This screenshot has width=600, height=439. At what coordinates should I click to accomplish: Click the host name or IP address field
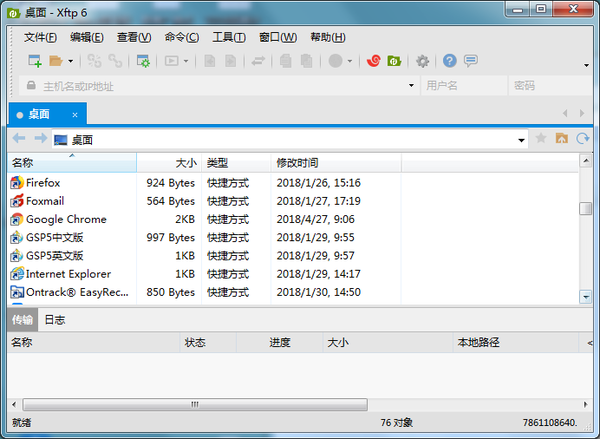[220, 86]
